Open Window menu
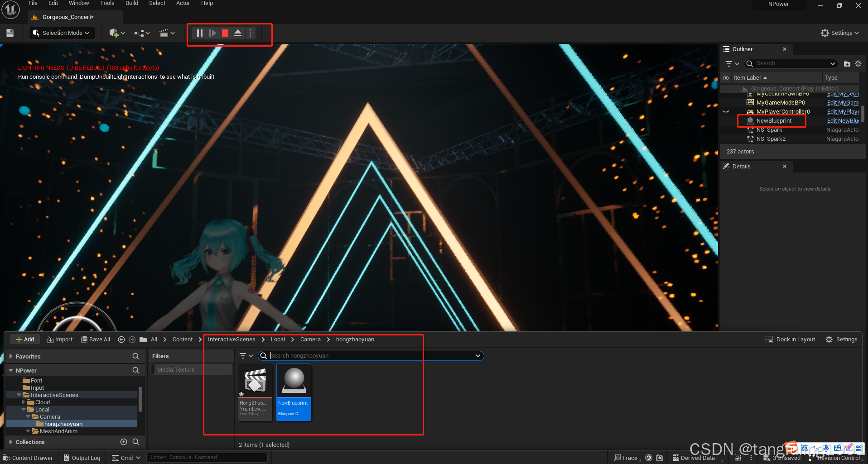Screen dimensions: 868x464 79,3
